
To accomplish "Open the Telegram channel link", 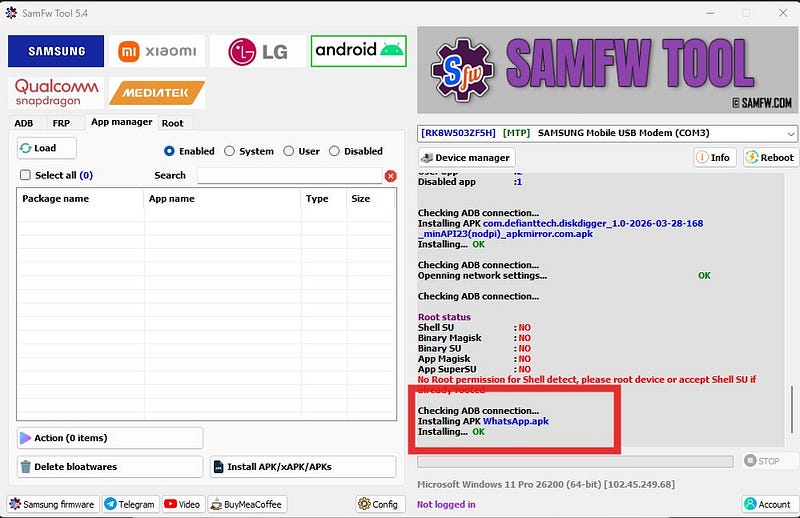I will pos(131,504).
